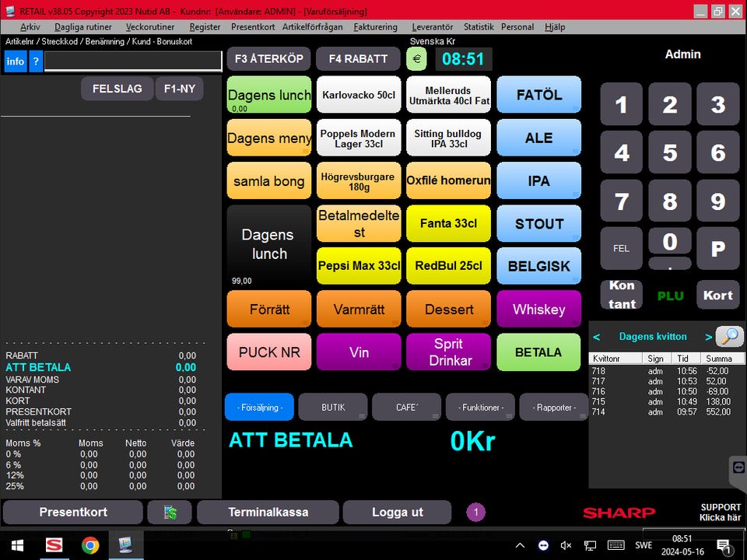747x560 pixels.
Task: Go to previous receipts with the left arrow
Action: click(x=597, y=337)
